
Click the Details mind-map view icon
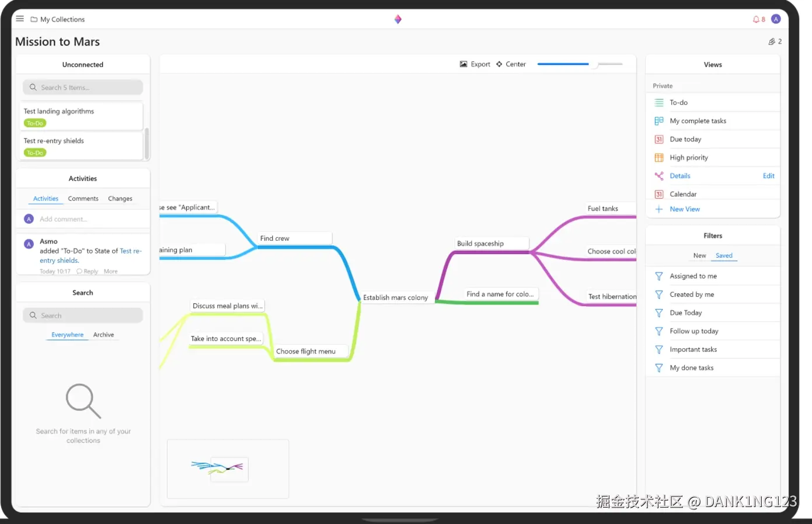pyautogui.click(x=658, y=176)
